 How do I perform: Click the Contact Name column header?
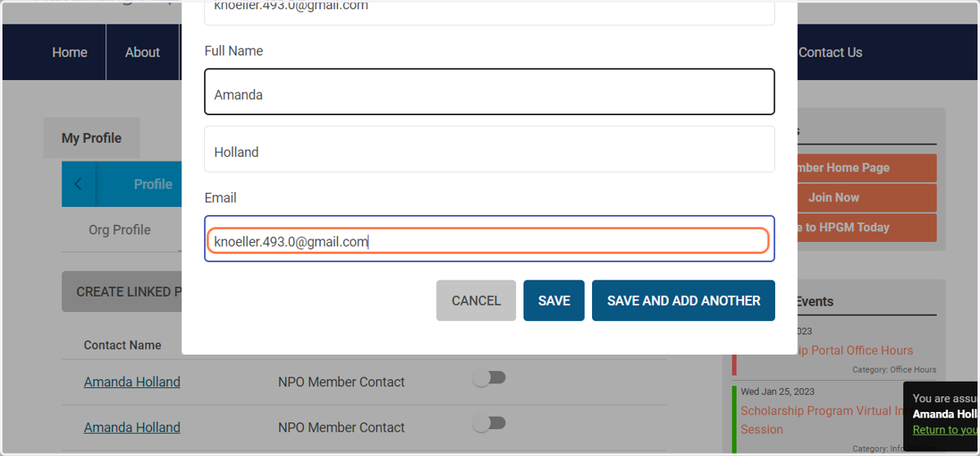122,345
